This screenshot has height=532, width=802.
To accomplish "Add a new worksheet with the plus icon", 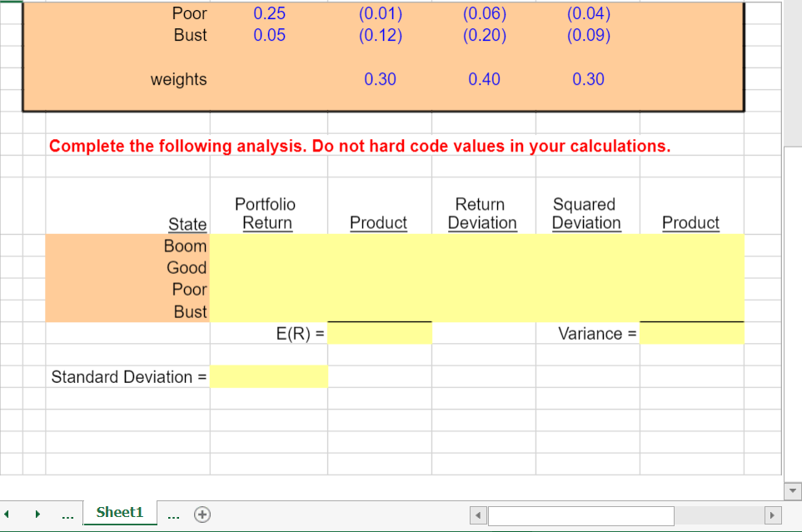I will point(202,514).
